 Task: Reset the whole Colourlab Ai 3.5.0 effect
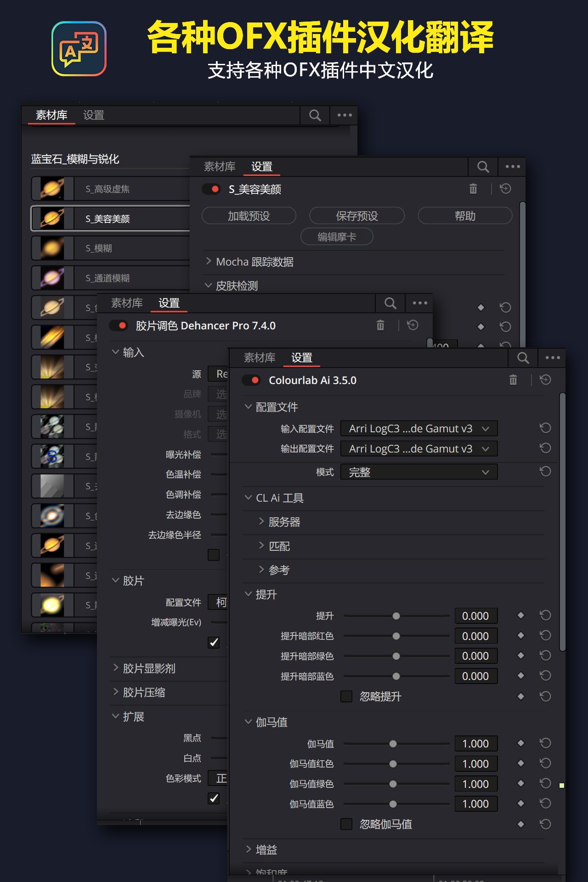tap(545, 380)
